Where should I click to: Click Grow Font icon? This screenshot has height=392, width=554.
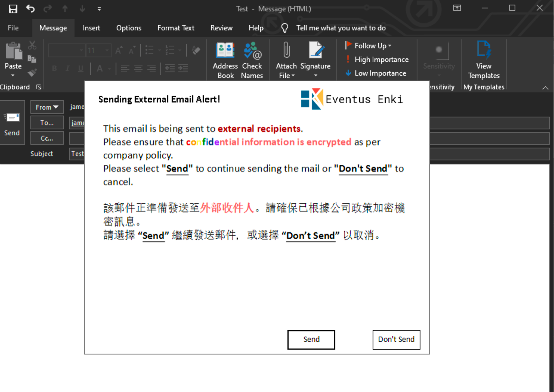[x=119, y=50]
